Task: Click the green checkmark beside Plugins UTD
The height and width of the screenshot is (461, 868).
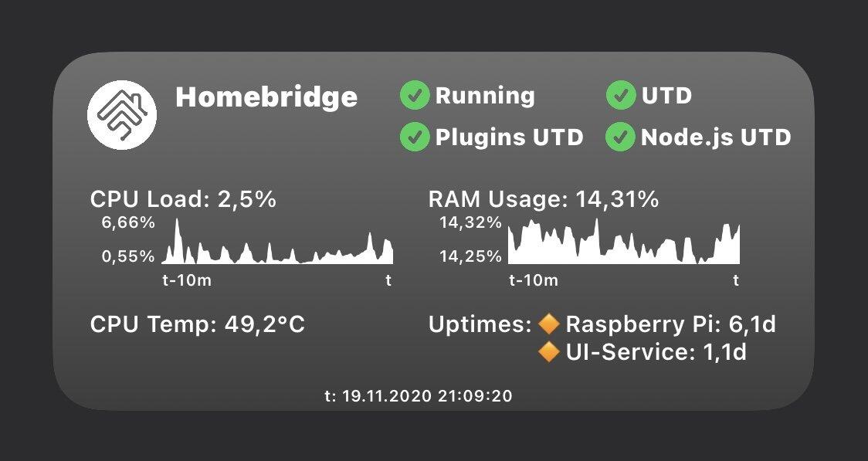Action: click(415, 137)
